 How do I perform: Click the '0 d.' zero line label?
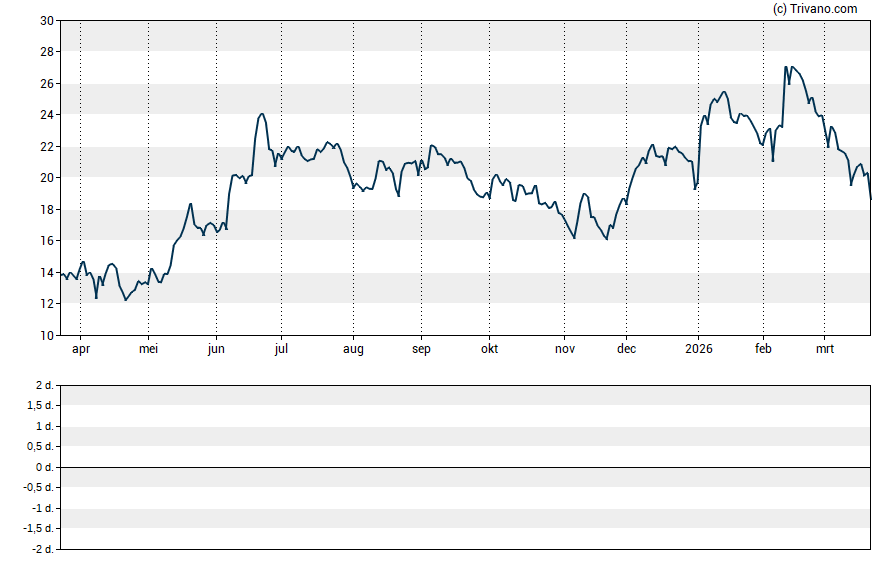[x=44, y=467]
